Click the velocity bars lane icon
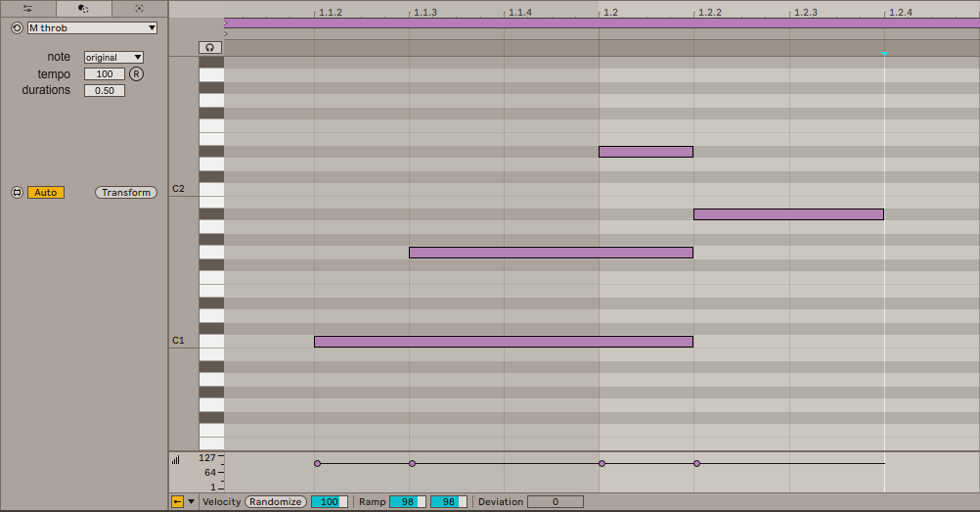 (176, 459)
